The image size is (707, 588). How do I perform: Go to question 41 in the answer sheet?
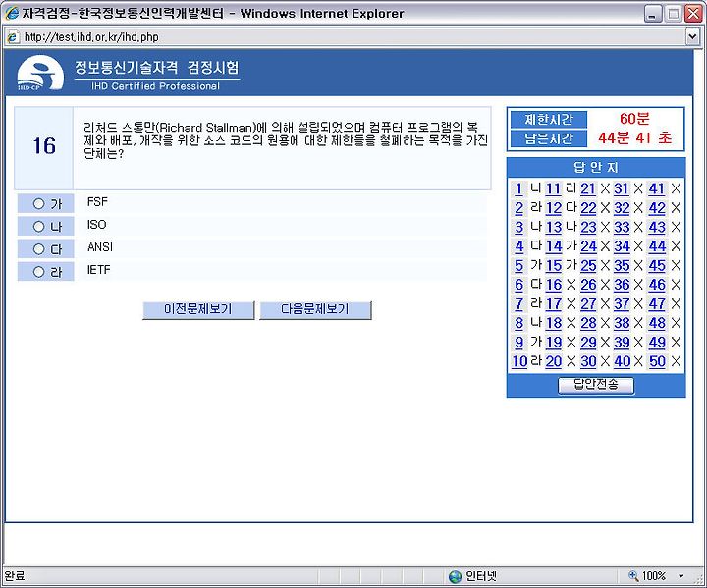coord(657,188)
